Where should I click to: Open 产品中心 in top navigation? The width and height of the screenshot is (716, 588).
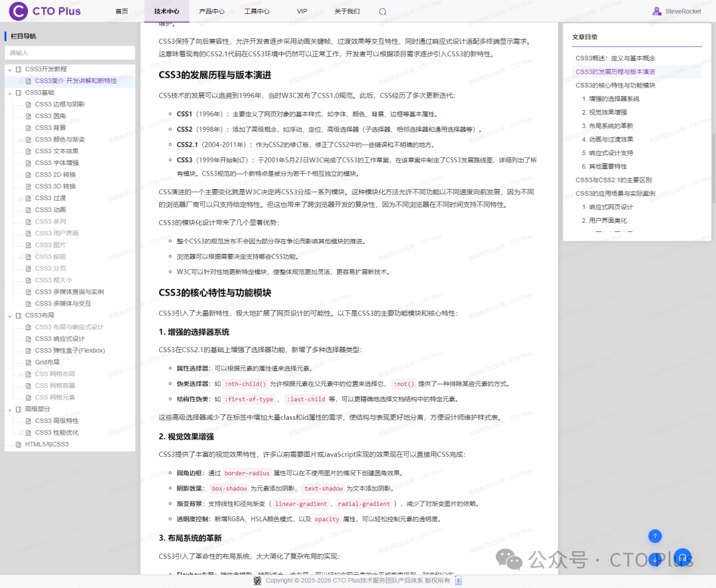[211, 11]
